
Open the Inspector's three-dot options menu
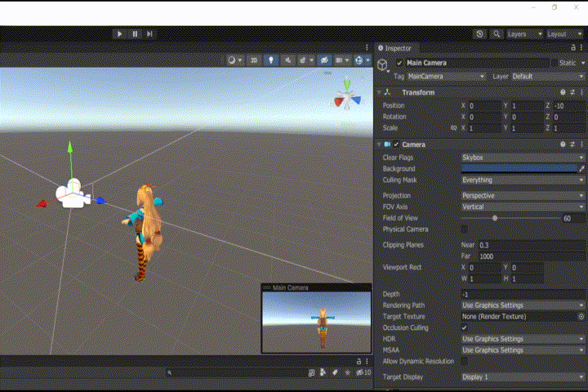coord(581,47)
